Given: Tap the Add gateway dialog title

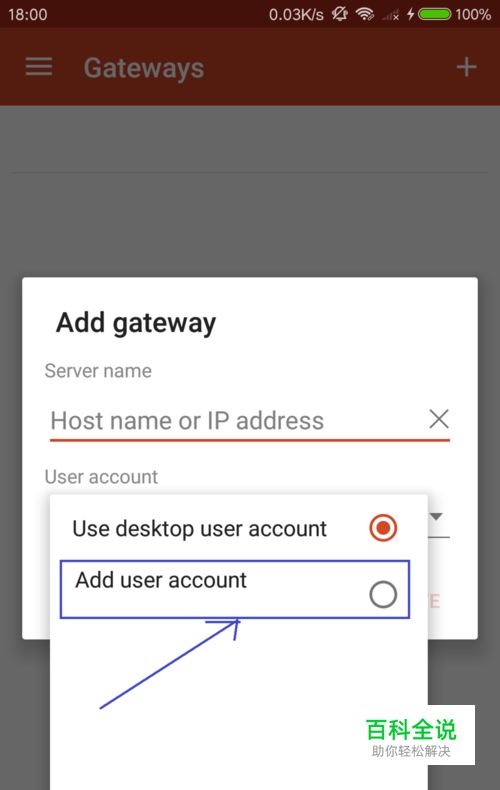Looking at the screenshot, I should (136, 323).
